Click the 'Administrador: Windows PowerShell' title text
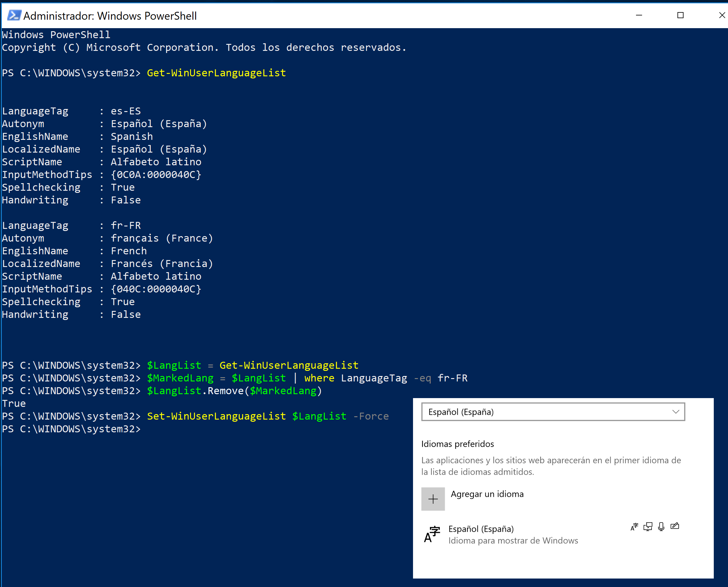The image size is (728, 587). pyautogui.click(x=110, y=16)
